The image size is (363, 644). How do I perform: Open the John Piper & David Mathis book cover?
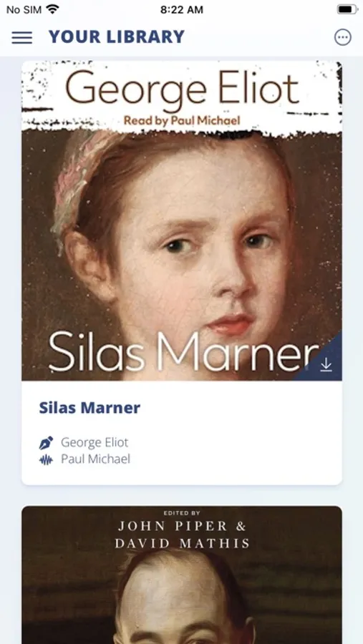(x=182, y=575)
